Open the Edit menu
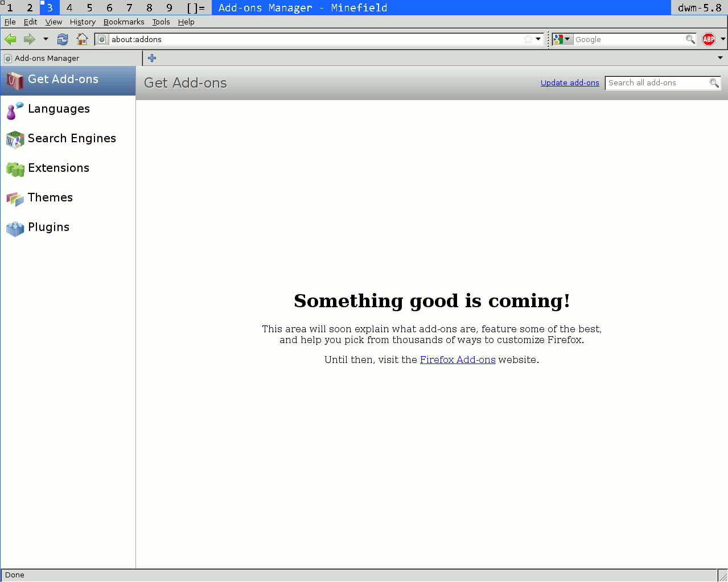 point(31,22)
